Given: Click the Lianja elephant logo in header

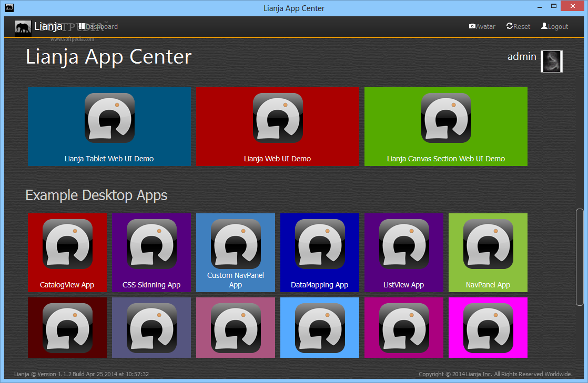Looking at the screenshot, I should point(23,28).
